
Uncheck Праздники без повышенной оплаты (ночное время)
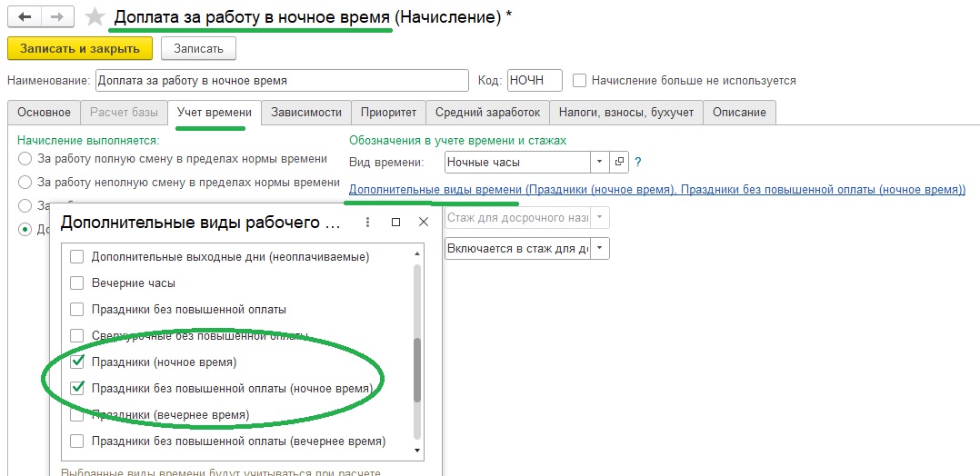click(x=77, y=388)
